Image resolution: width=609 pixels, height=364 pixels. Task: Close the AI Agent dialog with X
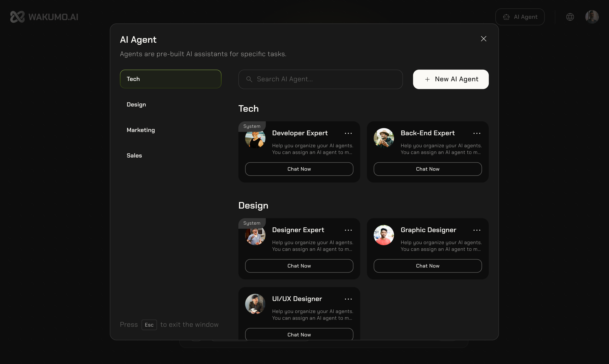(x=483, y=39)
